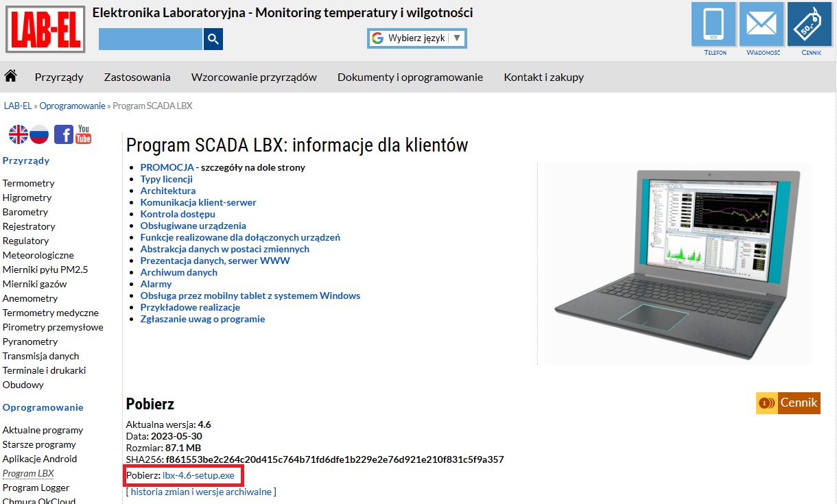Select Program Logger in the sidebar

pyautogui.click(x=36, y=488)
